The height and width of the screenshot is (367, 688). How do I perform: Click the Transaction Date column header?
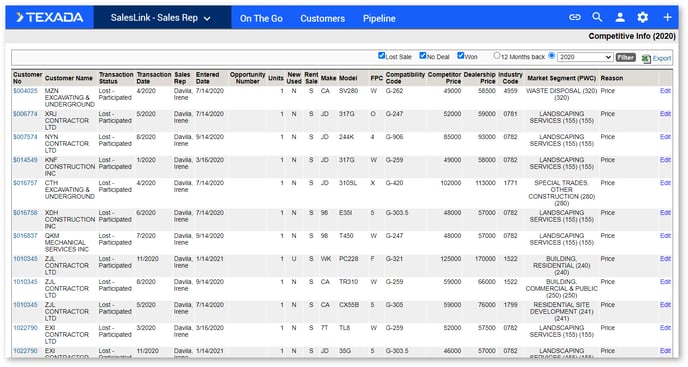click(x=154, y=78)
